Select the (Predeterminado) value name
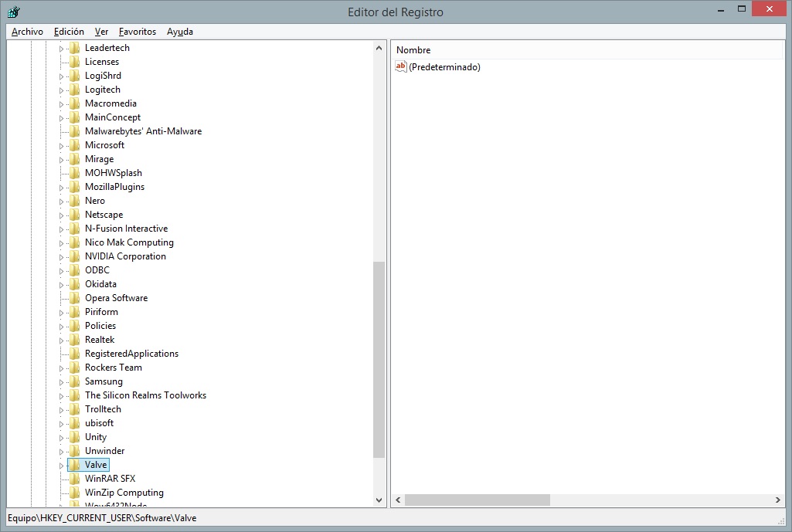This screenshot has width=792, height=532. tap(444, 66)
